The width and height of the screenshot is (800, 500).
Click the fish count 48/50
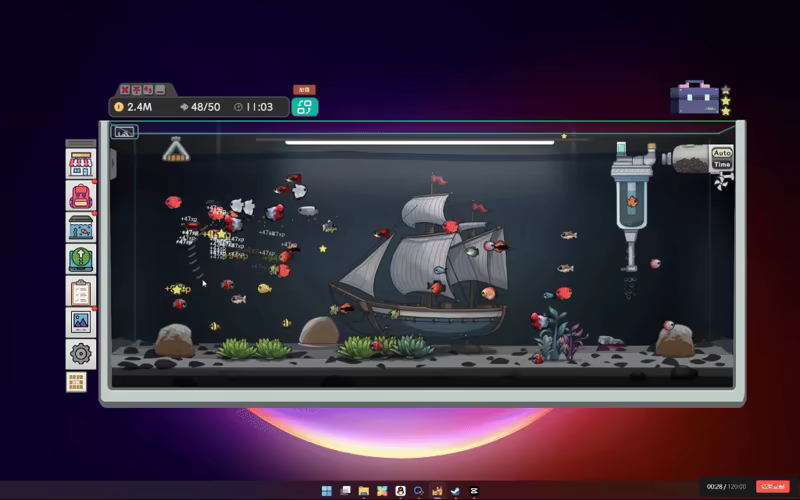tap(200, 107)
